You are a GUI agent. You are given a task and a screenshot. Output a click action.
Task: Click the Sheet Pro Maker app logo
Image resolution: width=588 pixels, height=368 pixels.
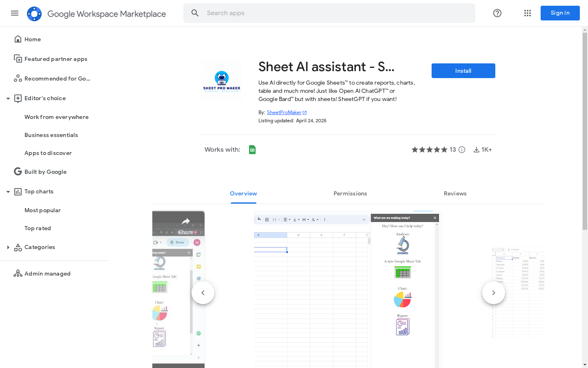[222, 81]
